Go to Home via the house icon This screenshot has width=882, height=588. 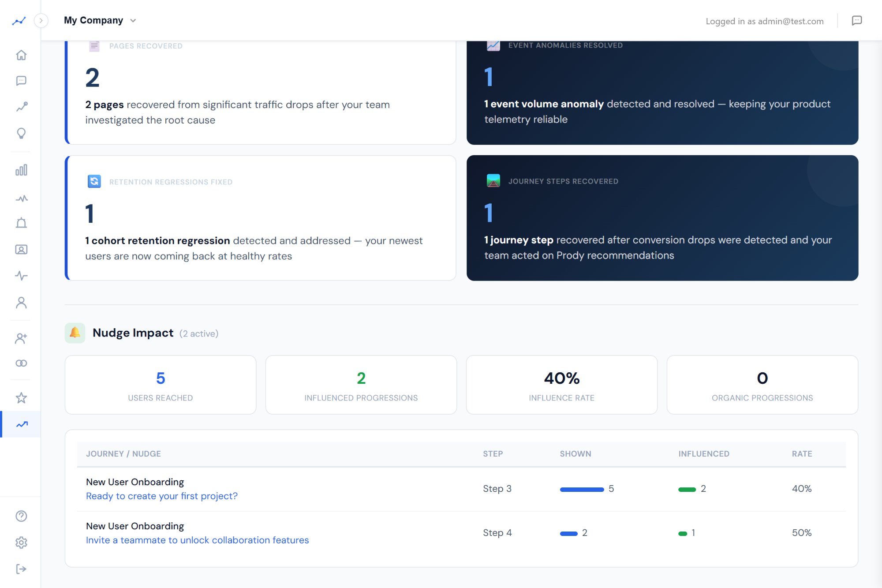coord(21,55)
